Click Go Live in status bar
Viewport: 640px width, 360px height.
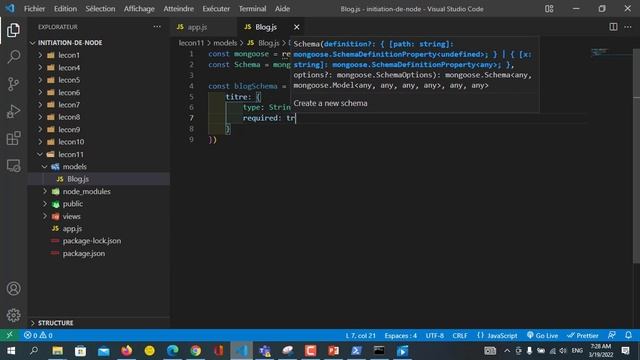point(542,335)
